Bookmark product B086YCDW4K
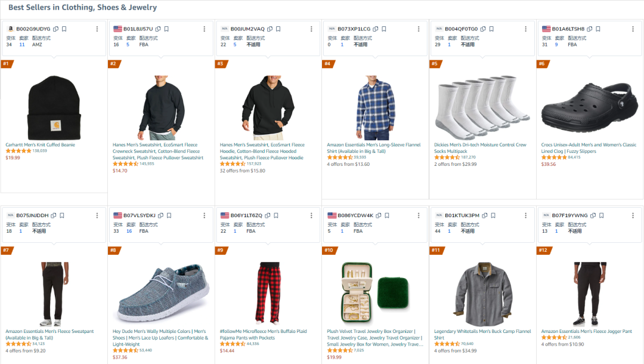This screenshot has width=644, height=364. 387,215
